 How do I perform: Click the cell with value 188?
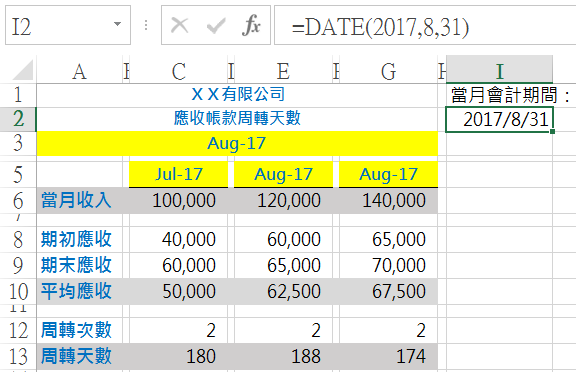[x=283, y=356]
